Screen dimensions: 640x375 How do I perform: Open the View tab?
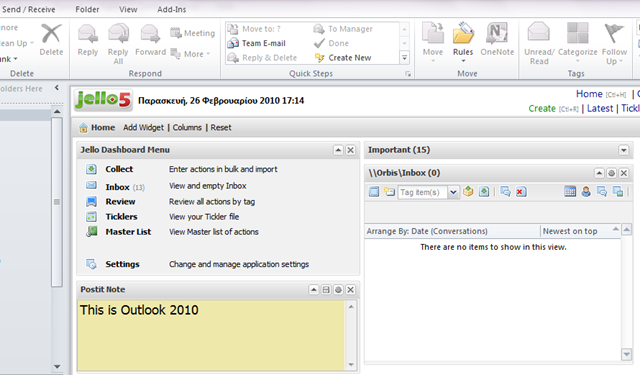[128, 9]
